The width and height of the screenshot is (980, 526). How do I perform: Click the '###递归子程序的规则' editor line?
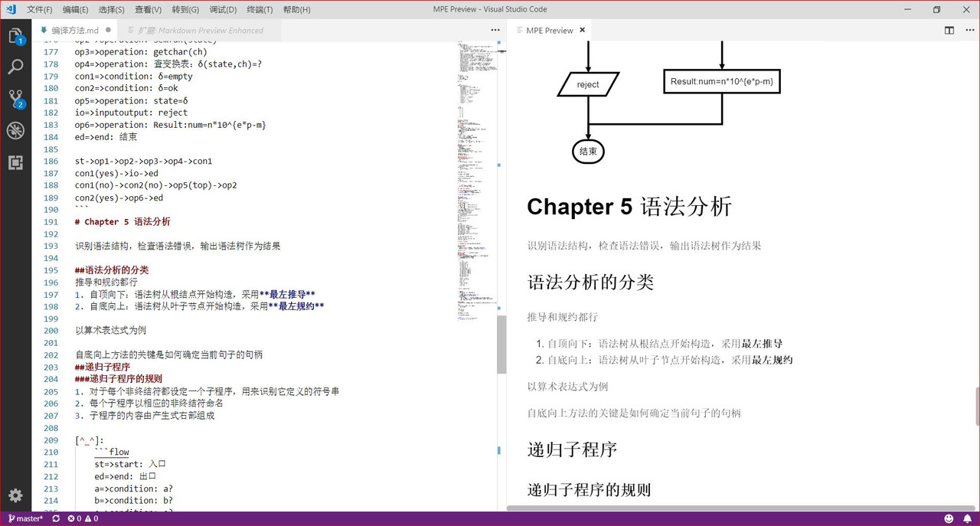pos(119,379)
